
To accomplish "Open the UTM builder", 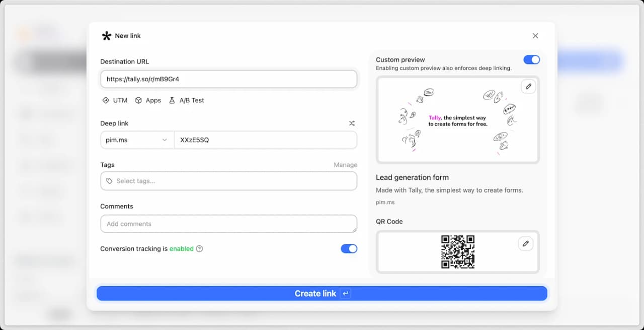I will [115, 100].
